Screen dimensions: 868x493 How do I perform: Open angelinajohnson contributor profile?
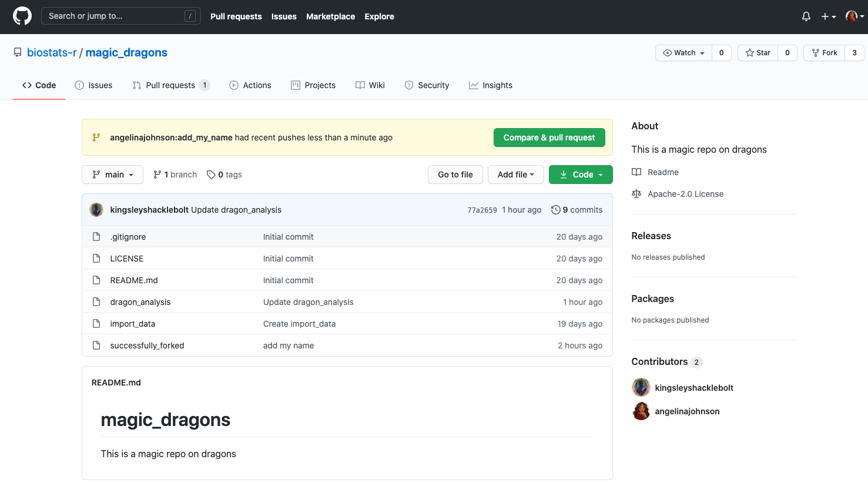pos(687,411)
